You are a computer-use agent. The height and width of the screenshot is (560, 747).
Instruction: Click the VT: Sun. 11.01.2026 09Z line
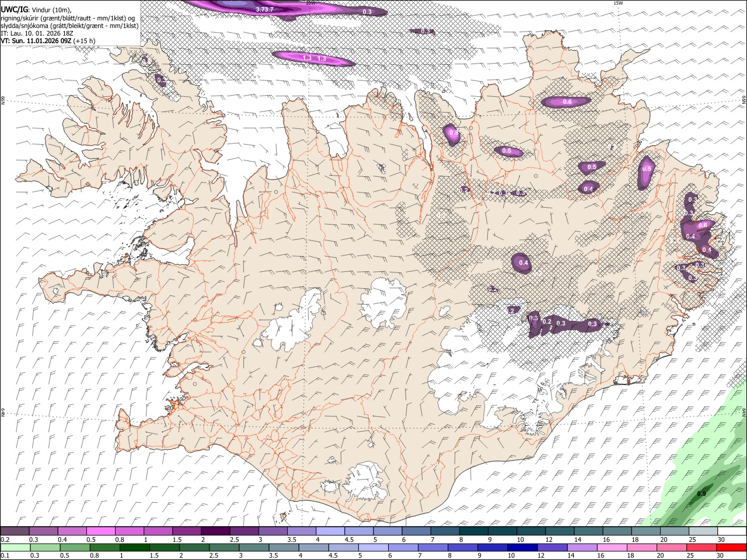(48, 41)
